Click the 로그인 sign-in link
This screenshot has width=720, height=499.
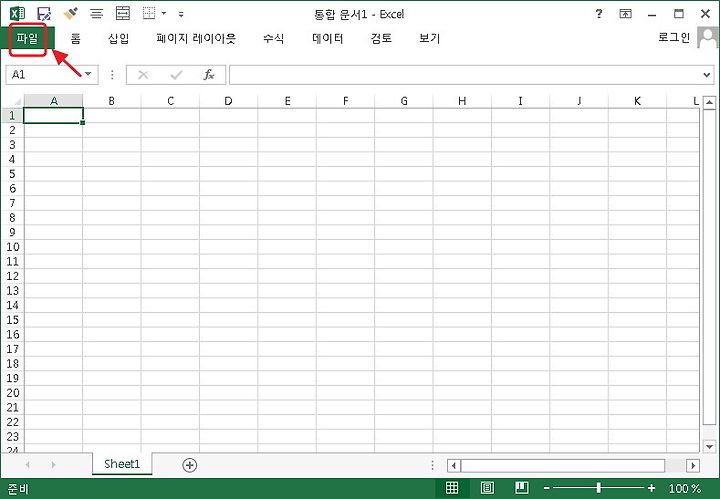674,38
